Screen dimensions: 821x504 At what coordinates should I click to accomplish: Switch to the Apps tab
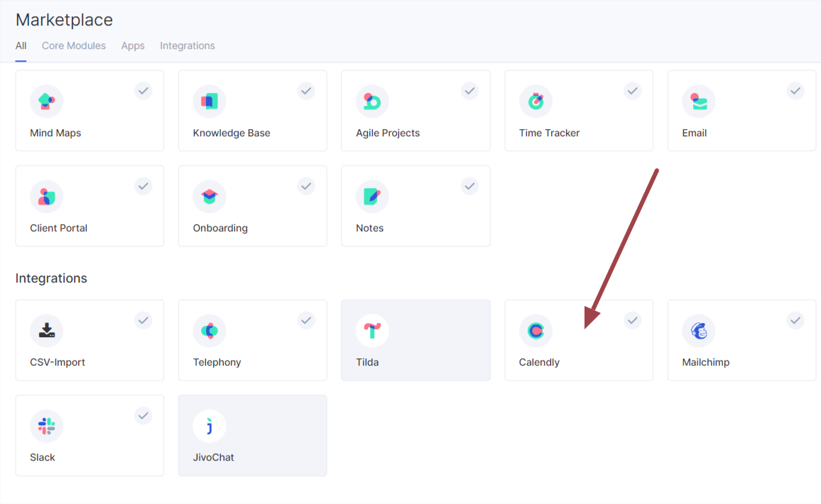(x=133, y=46)
